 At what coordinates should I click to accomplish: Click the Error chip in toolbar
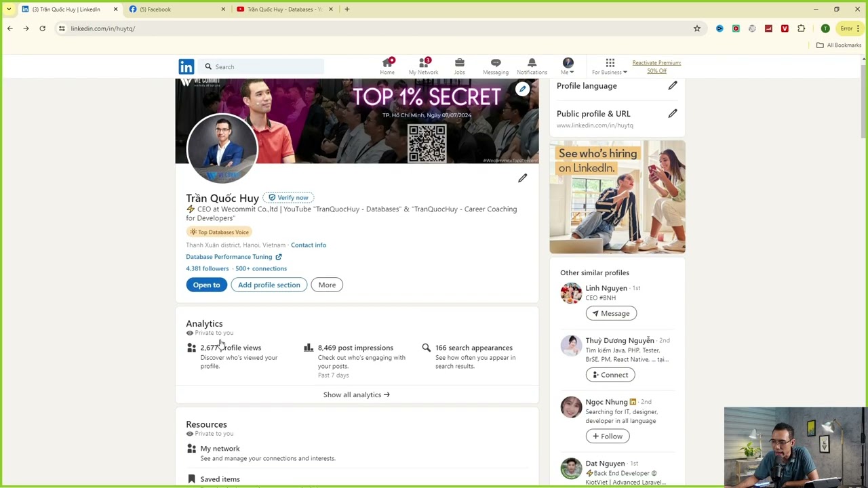tap(846, 28)
